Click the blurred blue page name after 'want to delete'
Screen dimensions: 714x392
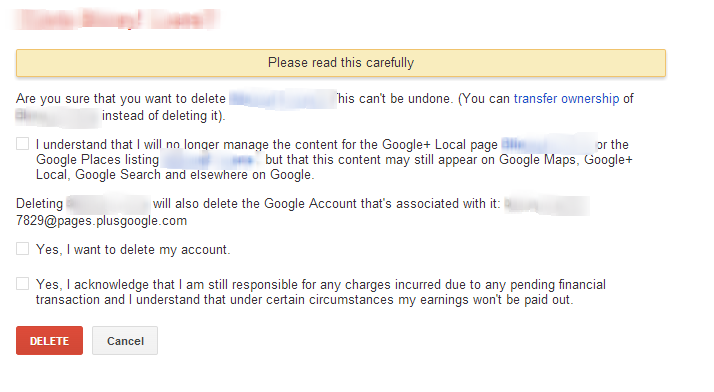click(282, 99)
